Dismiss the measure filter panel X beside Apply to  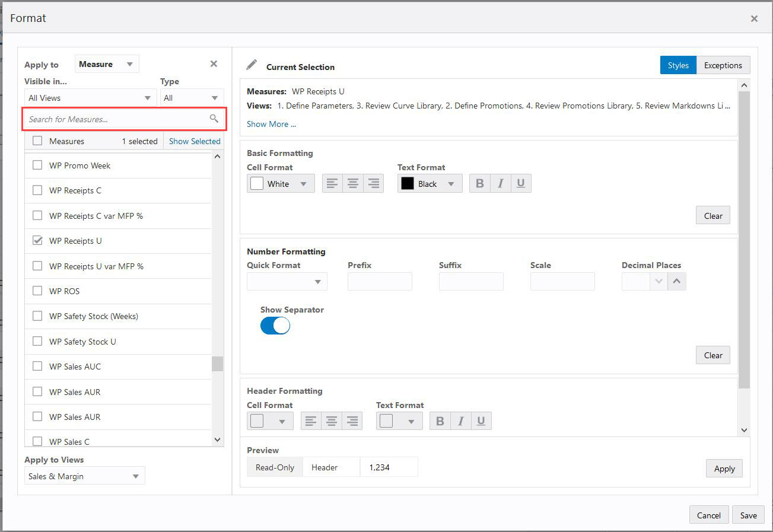(x=214, y=64)
